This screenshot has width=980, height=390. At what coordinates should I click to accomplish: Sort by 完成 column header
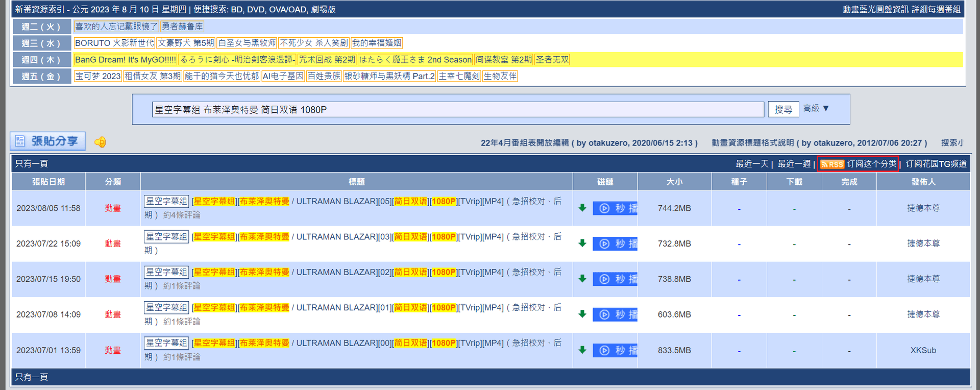tap(849, 182)
